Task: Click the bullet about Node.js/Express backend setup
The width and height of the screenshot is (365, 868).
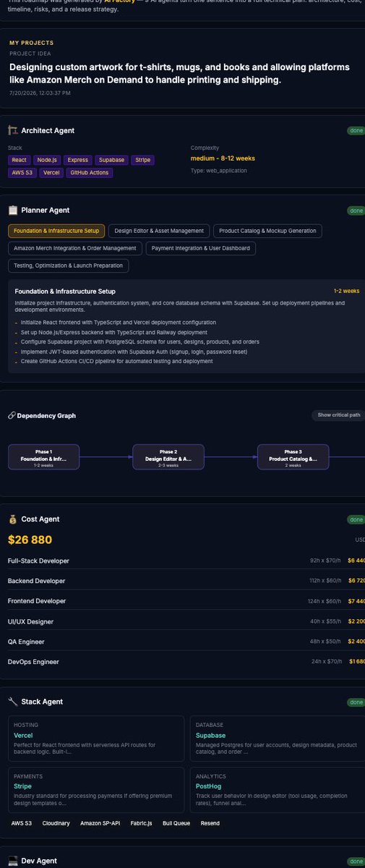Action: tap(113, 332)
